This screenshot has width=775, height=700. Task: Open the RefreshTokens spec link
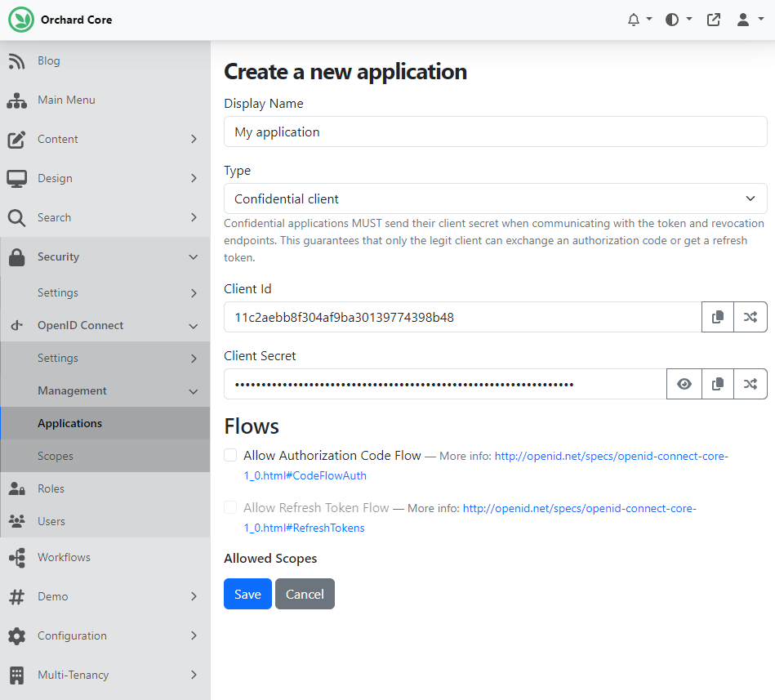[470, 518]
